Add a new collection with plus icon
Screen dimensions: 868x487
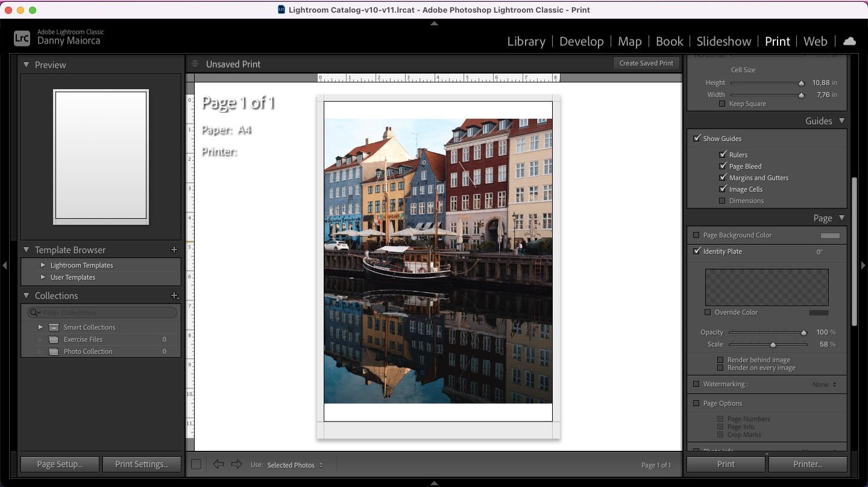(x=174, y=295)
